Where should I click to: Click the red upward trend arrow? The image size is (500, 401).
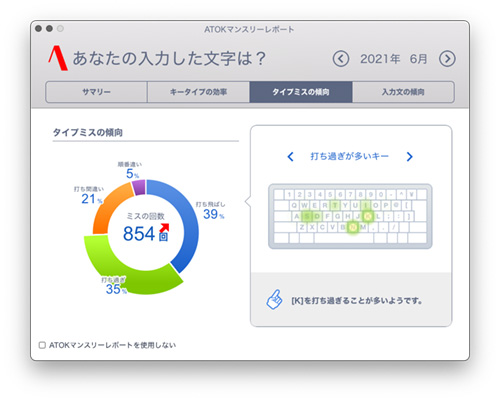164,227
